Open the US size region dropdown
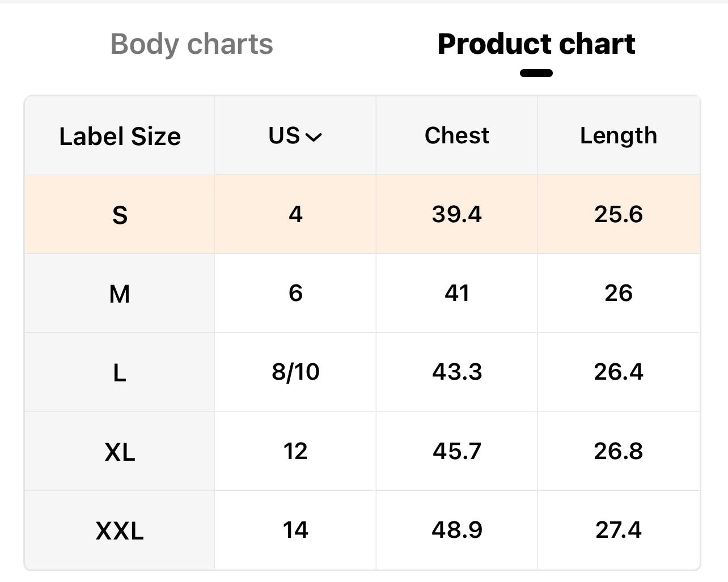Viewport: 728px width, 582px height. pos(295,136)
